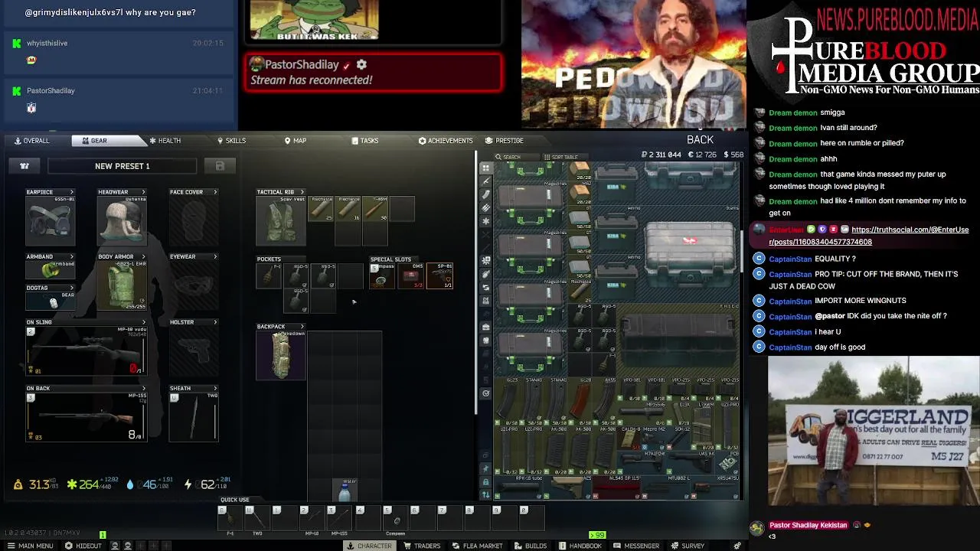Toggle the asterisk medical stash tab

point(485,221)
